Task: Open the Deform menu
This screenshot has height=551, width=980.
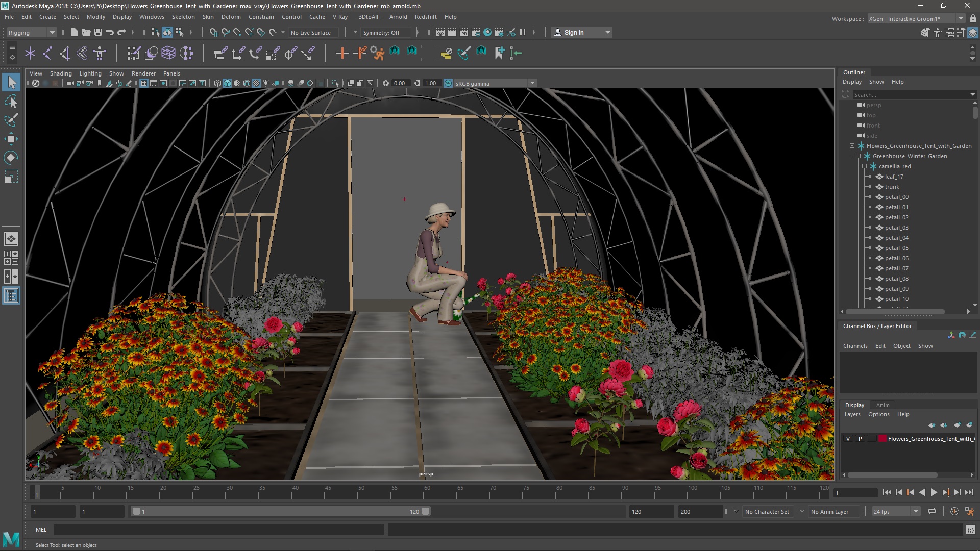Action: (x=231, y=17)
